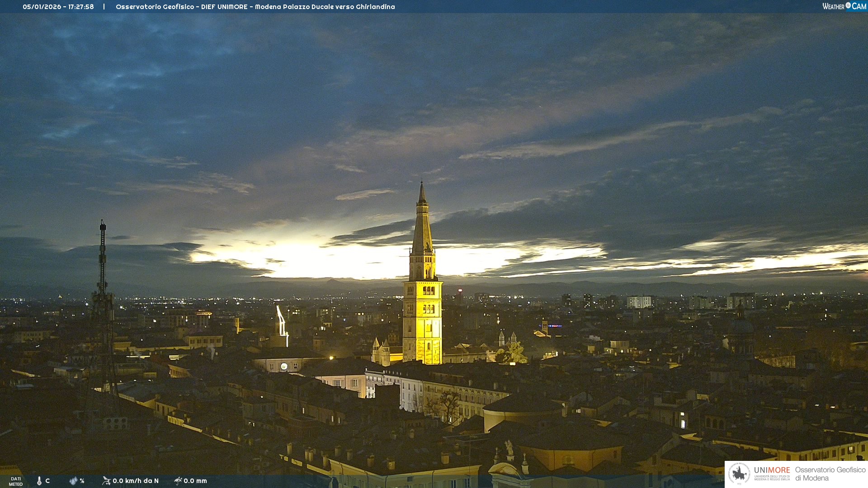
Task: Click the wind anemometer icon
Action: click(x=106, y=481)
